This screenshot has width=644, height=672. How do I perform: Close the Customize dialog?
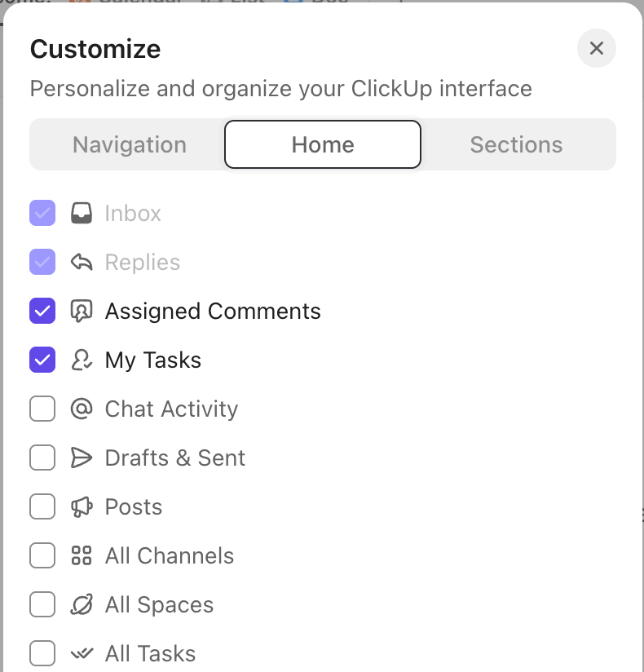pos(597,49)
